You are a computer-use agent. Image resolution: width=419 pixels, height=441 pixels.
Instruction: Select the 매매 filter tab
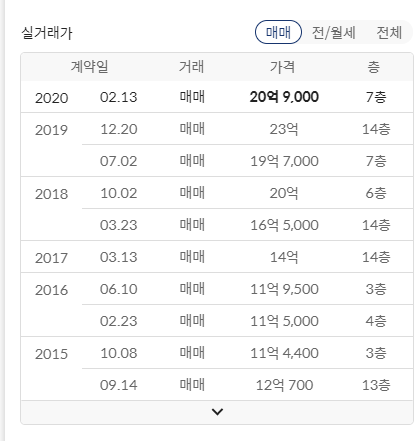pos(278,32)
